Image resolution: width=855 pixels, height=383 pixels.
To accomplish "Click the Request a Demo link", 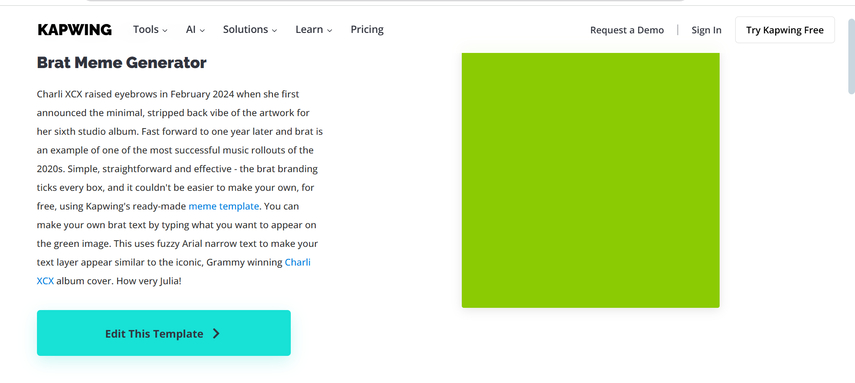I will [627, 30].
